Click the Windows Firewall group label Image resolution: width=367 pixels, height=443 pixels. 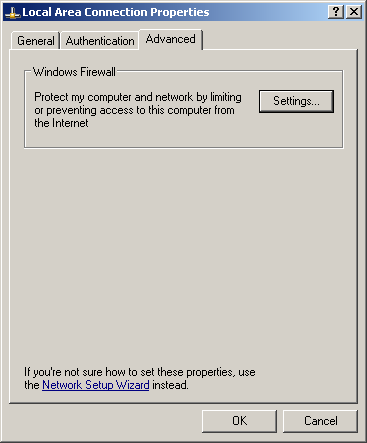point(74,72)
